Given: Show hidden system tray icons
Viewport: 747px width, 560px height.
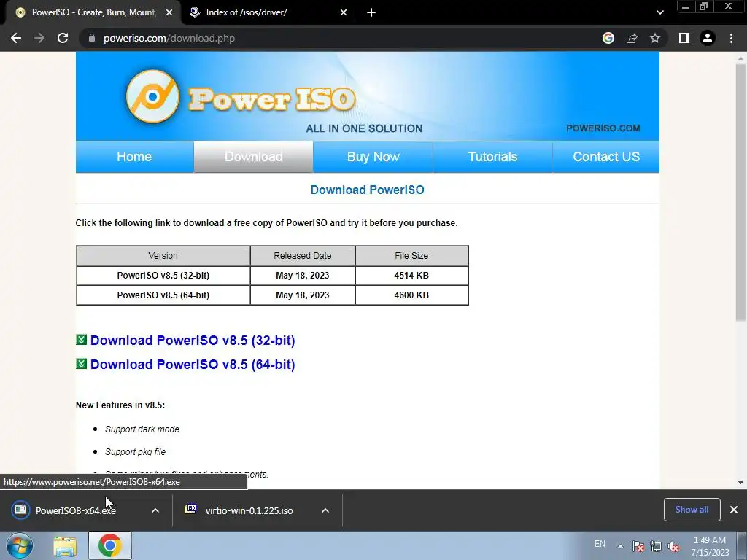Looking at the screenshot, I should pyautogui.click(x=620, y=546).
